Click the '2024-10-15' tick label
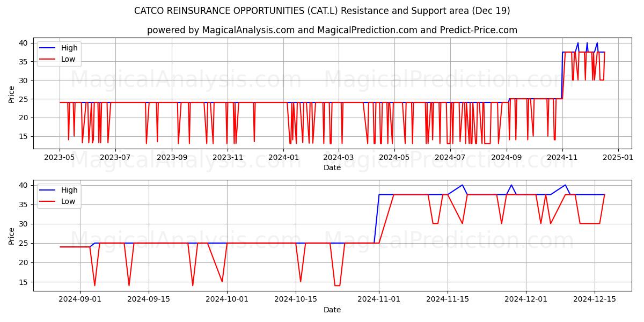Image resolution: width=644 pixels, height=322 pixels. coord(296,299)
